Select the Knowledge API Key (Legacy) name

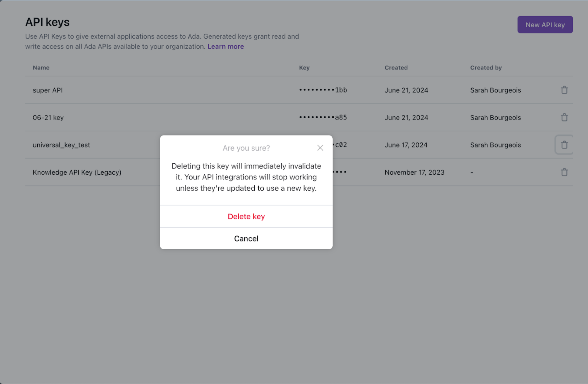pyautogui.click(x=77, y=172)
